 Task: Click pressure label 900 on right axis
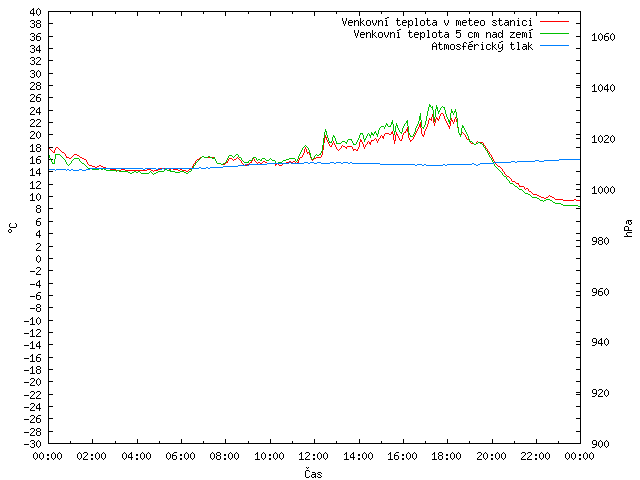(x=600, y=444)
